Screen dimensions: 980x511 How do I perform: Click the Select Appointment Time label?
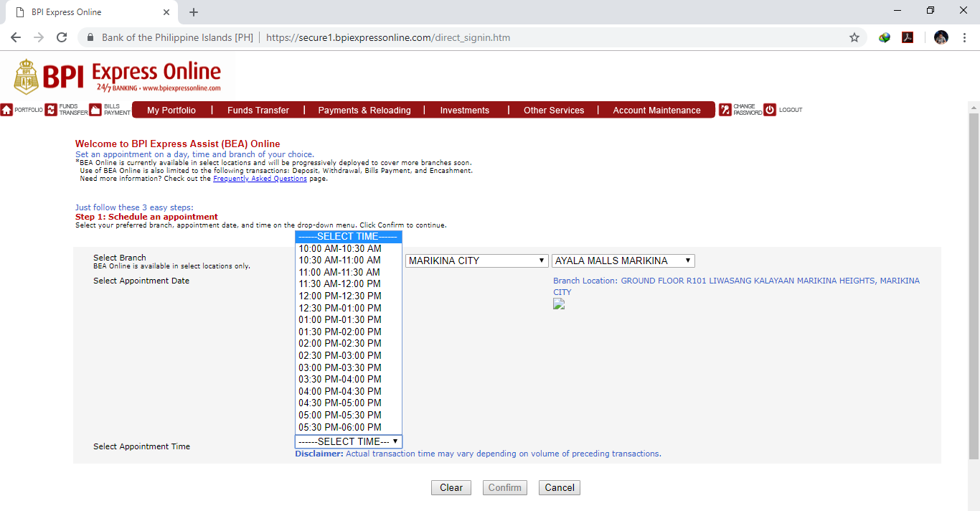click(x=141, y=446)
